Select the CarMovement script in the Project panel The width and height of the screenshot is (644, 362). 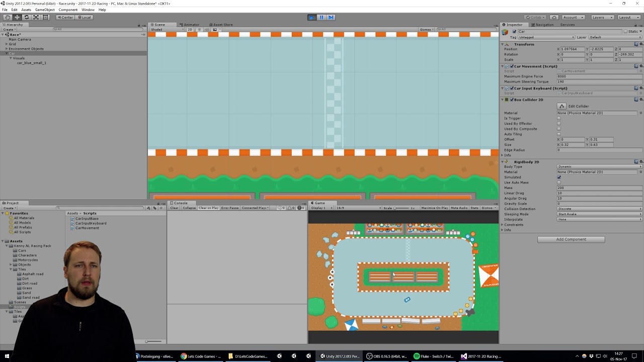(x=87, y=228)
